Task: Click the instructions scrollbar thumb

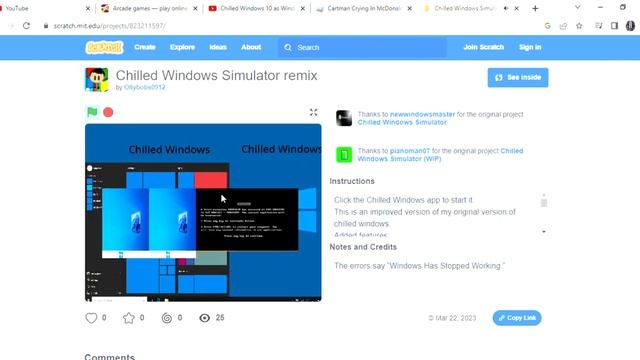Action: click(x=544, y=202)
